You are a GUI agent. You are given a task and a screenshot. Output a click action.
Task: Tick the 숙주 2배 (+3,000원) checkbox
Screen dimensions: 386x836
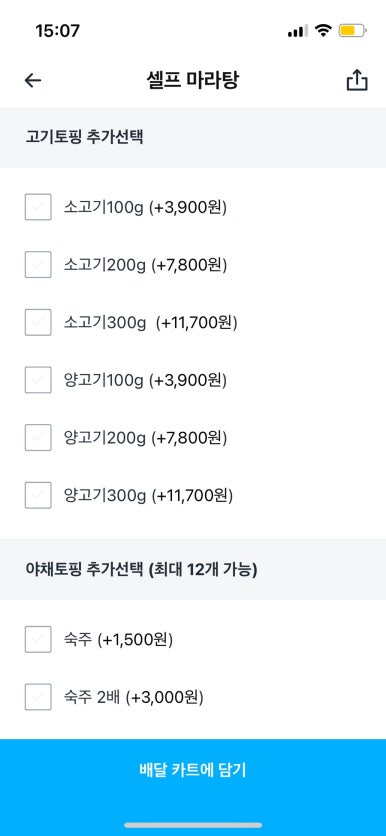(x=38, y=697)
